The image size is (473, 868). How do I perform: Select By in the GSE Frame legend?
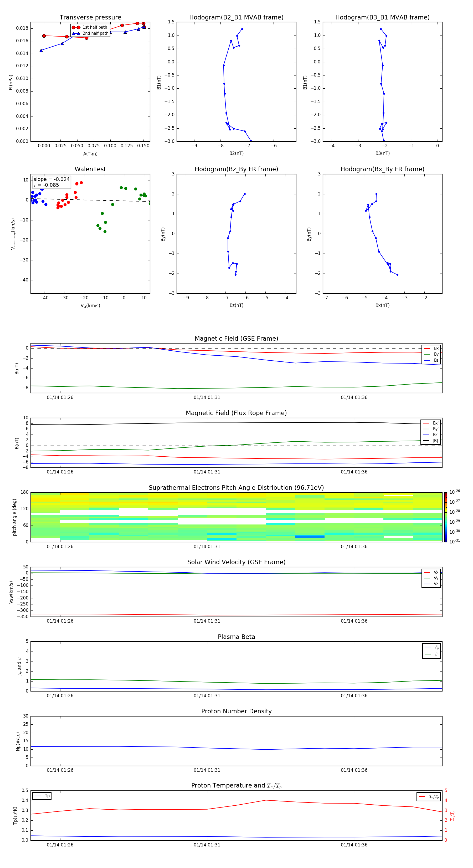(x=431, y=354)
